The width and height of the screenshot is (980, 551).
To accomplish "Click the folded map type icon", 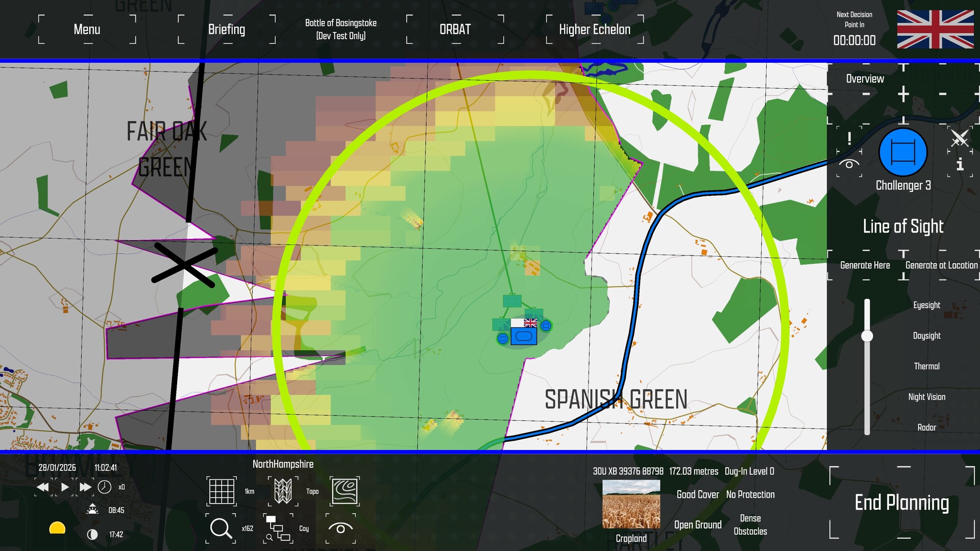I will (x=283, y=491).
